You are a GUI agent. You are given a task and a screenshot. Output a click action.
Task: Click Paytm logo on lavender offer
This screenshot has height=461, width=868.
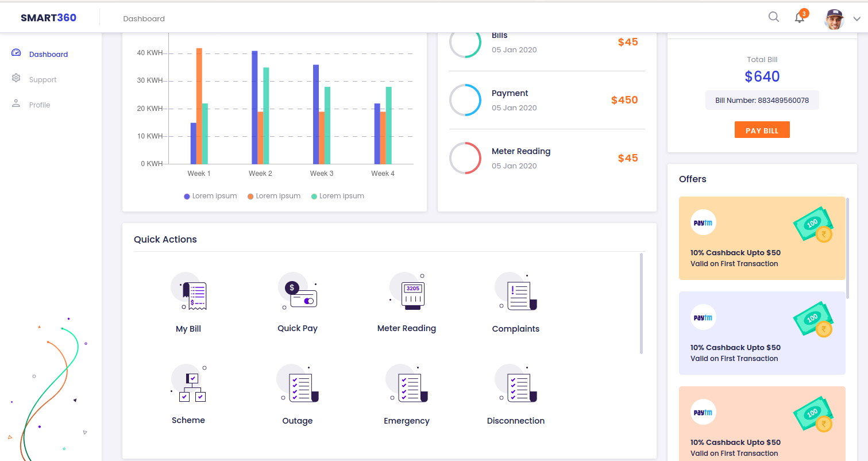tap(703, 317)
